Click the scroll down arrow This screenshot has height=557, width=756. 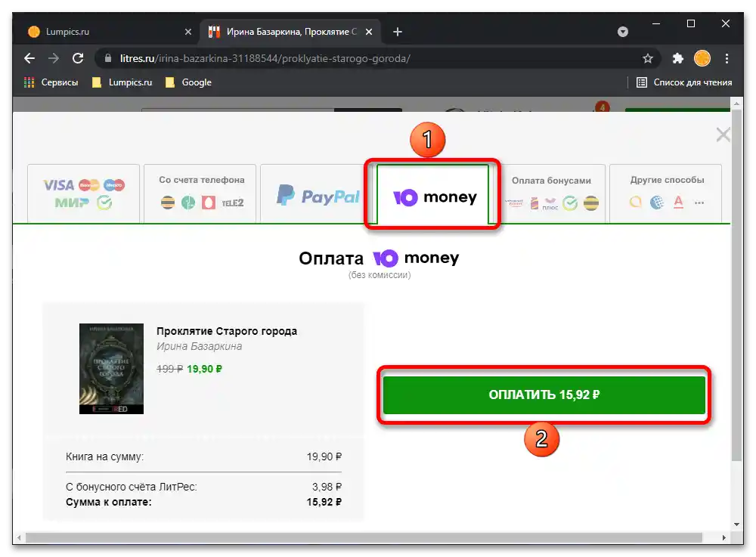(736, 525)
